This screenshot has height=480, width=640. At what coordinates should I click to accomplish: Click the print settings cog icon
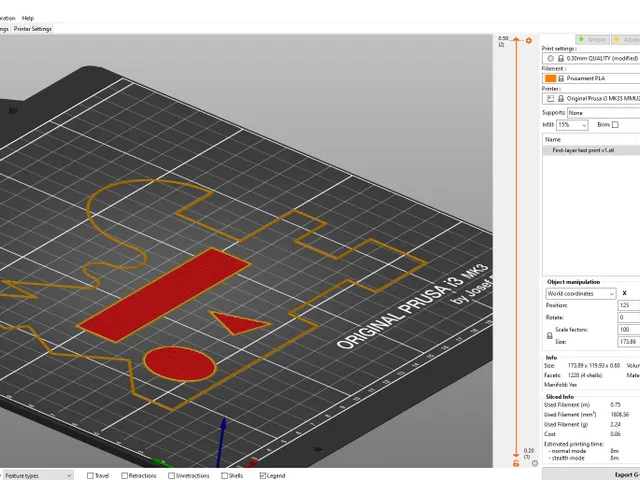coord(551,58)
